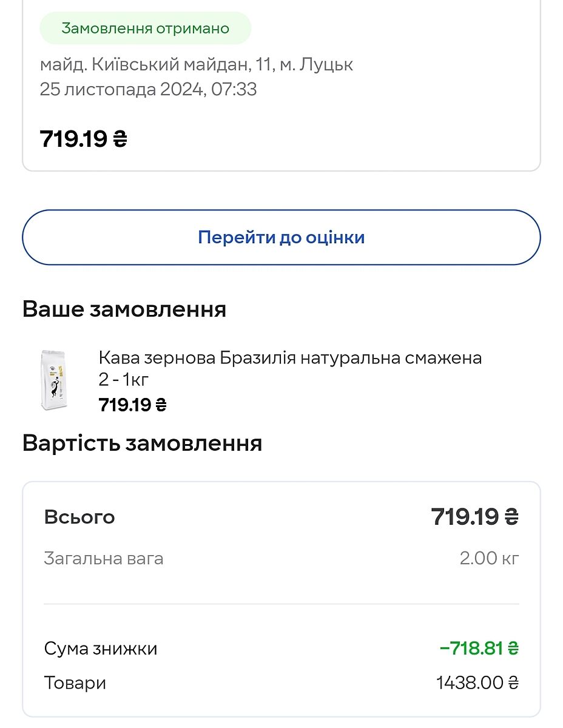Open 'Кава зернова Бразилія' product title
This screenshot has width=563, height=728.
[290, 358]
